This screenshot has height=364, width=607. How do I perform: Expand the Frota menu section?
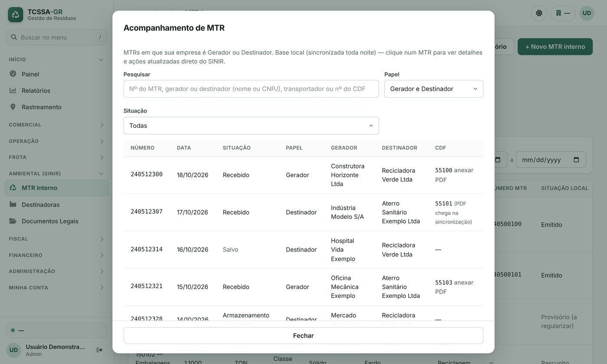tap(56, 157)
